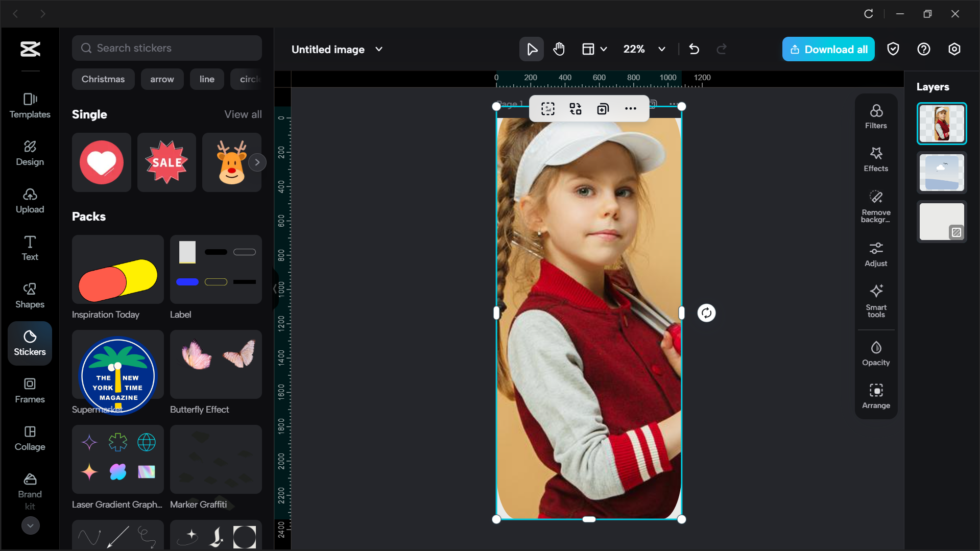This screenshot has height=551, width=980.
Task: Open Smart tools
Action: [x=875, y=301]
